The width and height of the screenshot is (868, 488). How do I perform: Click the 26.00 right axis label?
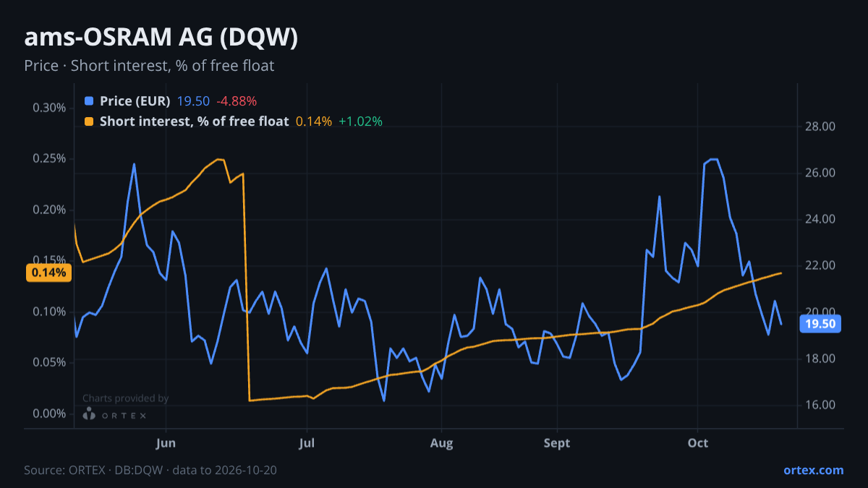click(820, 173)
